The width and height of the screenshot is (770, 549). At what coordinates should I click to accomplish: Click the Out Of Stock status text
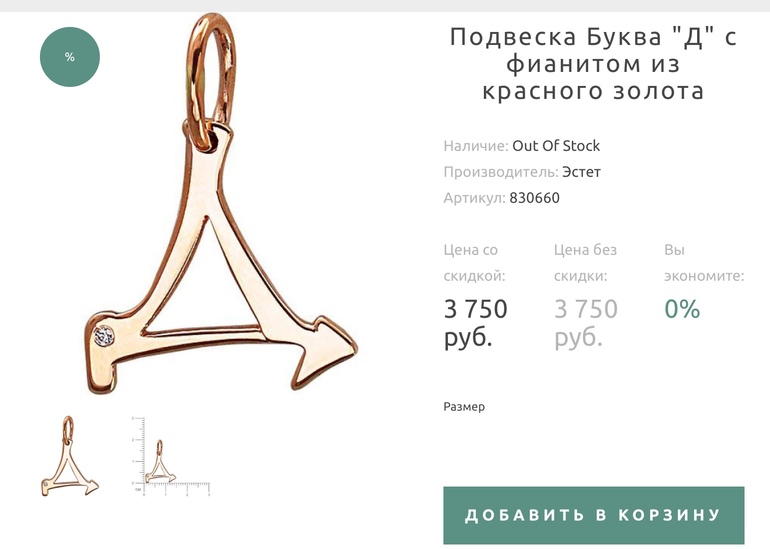click(556, 146)
